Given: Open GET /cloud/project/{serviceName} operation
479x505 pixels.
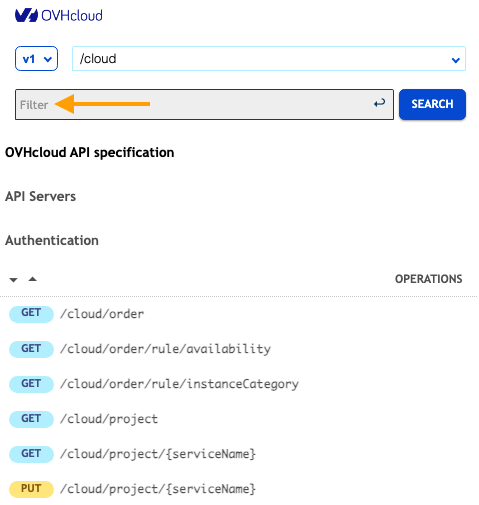Looking at the screenshot, I should point(158,454).
